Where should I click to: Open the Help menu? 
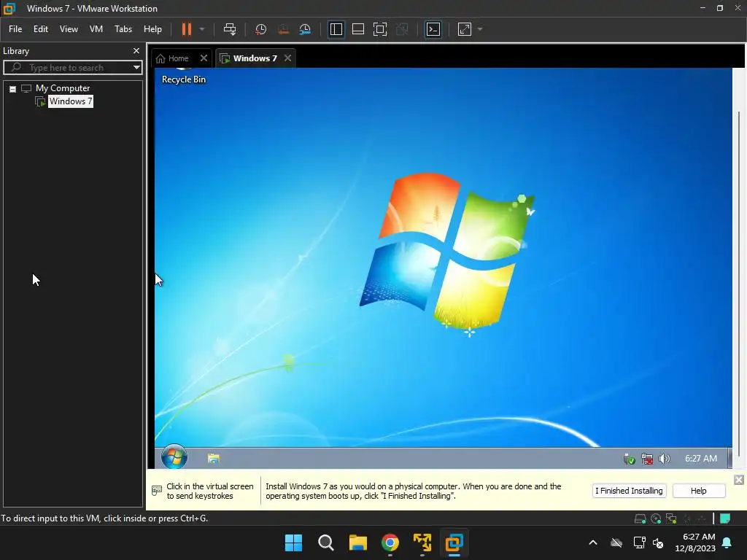(x=153, y=29)
